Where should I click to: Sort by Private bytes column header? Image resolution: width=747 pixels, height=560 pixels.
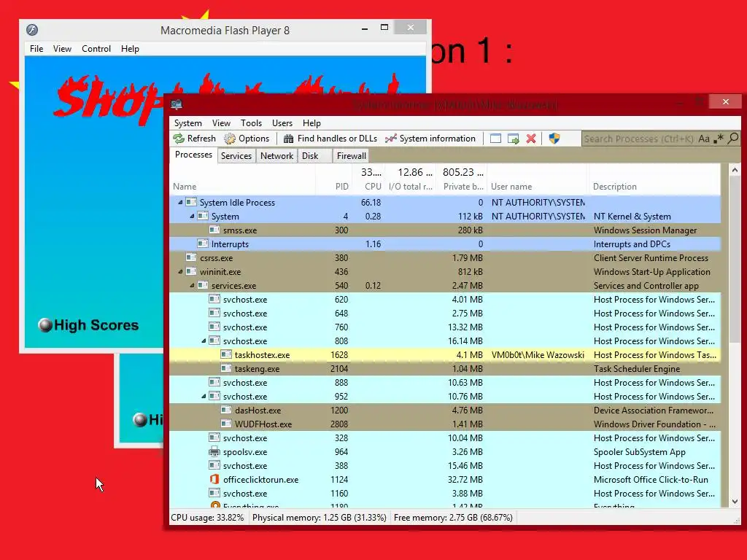pos(462,187)
